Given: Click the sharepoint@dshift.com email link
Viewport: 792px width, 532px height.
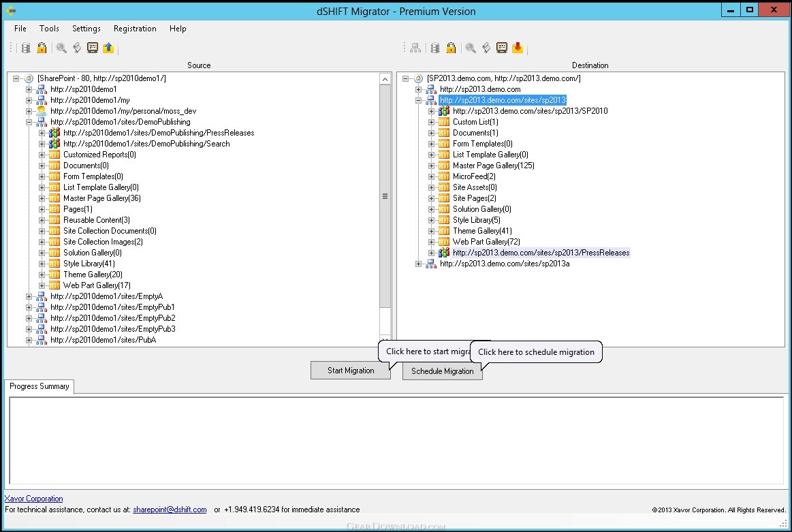Looking at the screenshot, I should 170,510.
